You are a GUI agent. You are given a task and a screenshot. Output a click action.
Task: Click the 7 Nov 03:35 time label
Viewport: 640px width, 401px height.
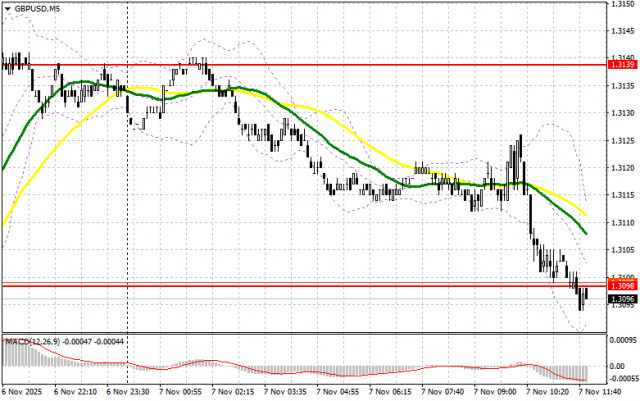[285, 392]
